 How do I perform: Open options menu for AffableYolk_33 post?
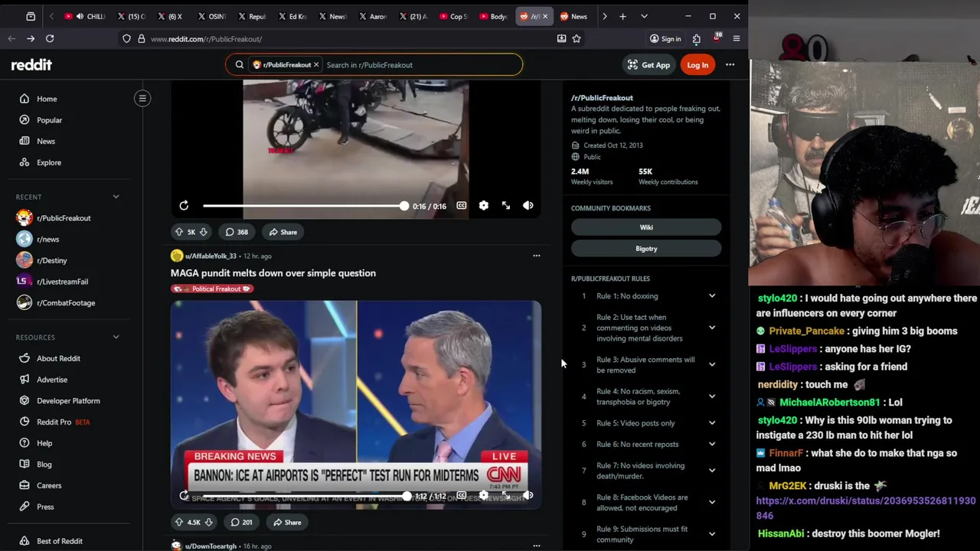point(537,256)
